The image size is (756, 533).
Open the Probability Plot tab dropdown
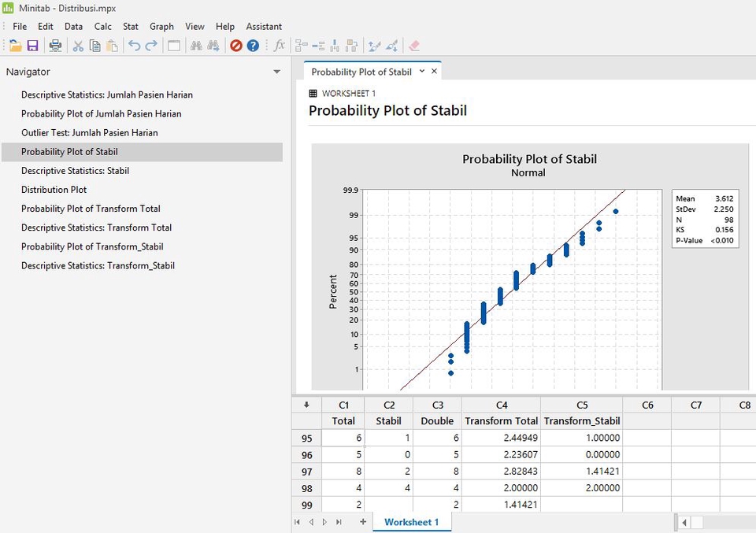click(424, 70)
